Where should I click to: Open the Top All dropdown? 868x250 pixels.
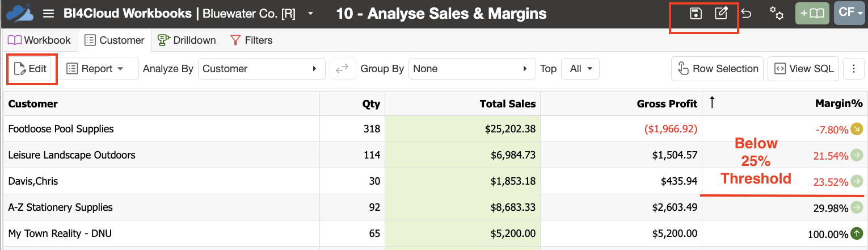580,69
